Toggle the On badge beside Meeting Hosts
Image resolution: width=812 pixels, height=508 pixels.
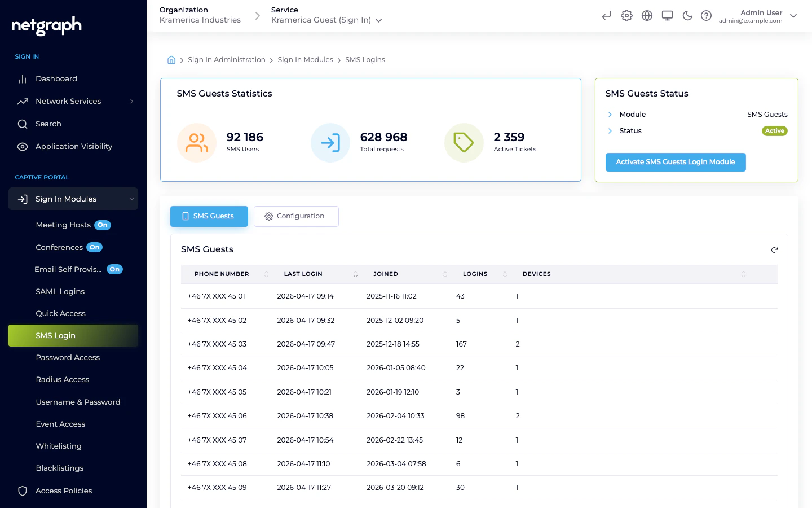[x=103, y=225]
